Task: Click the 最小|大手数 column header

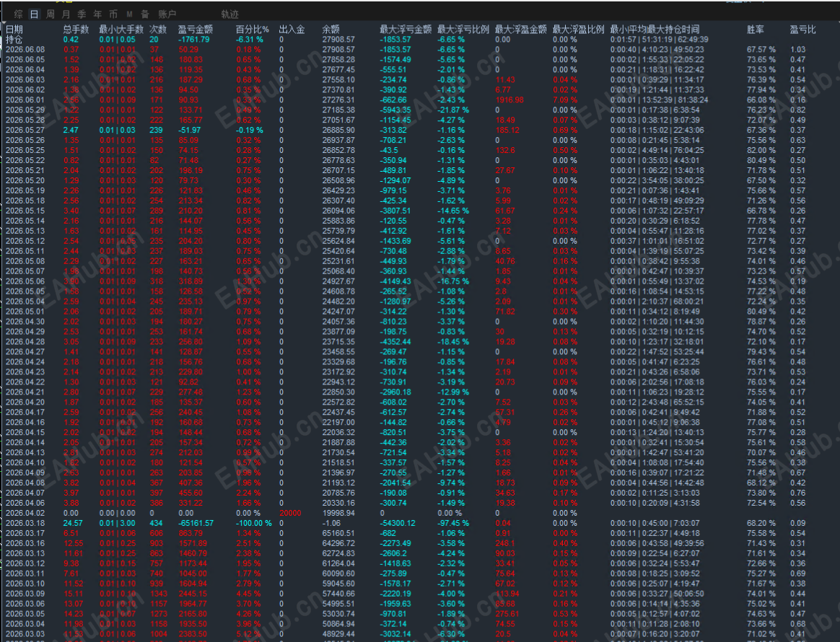Action: (x=121, y=30)
